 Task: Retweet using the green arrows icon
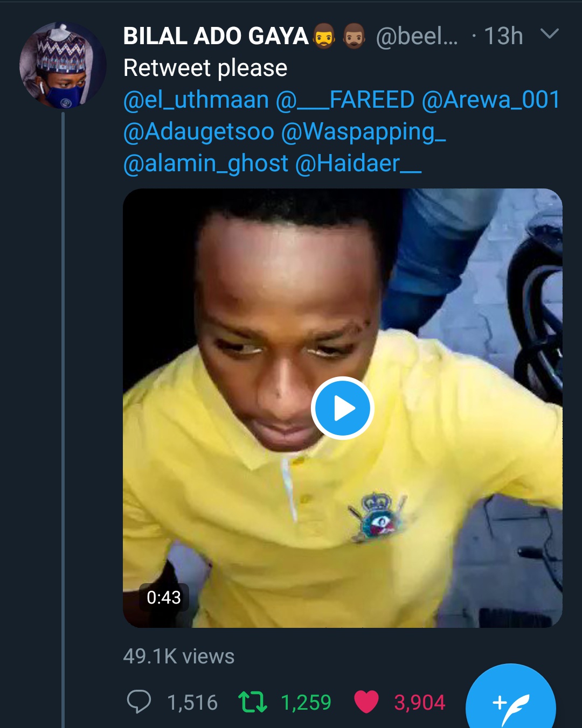tap(253, 702)
